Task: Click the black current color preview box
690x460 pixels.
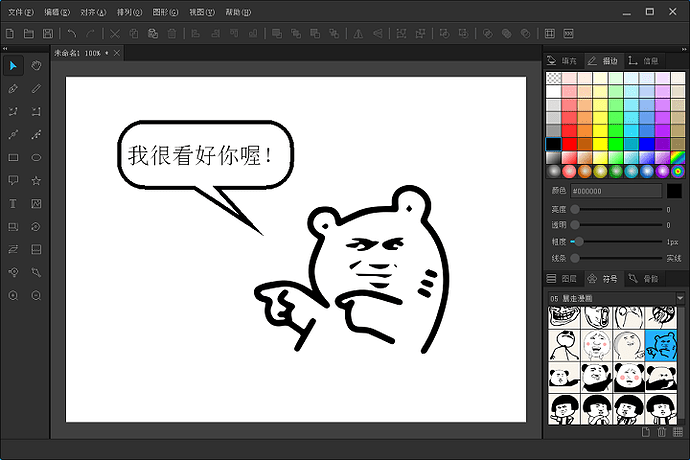Action: pyautogui.click(x=674, y=191)
